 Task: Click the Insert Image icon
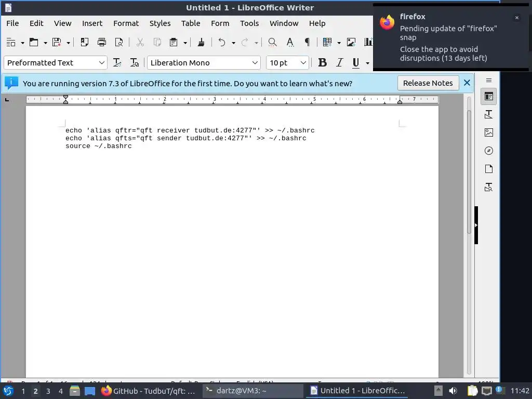click(351, 43)
